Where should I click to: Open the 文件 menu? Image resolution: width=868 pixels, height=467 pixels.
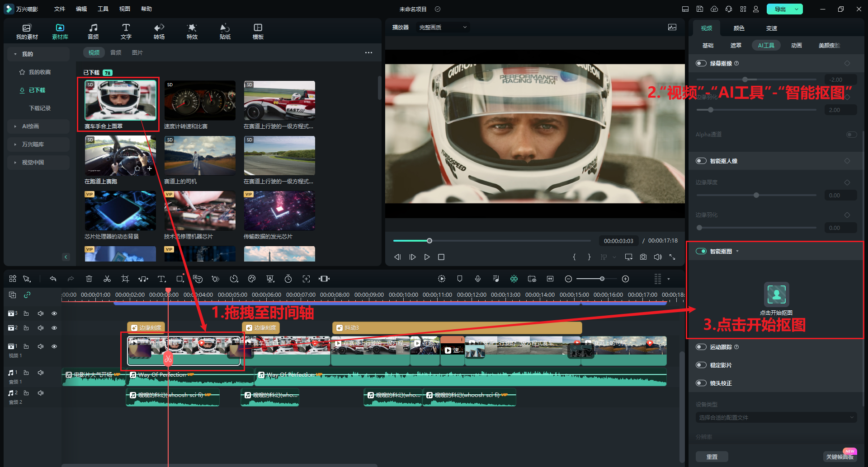tap(60, 9)
